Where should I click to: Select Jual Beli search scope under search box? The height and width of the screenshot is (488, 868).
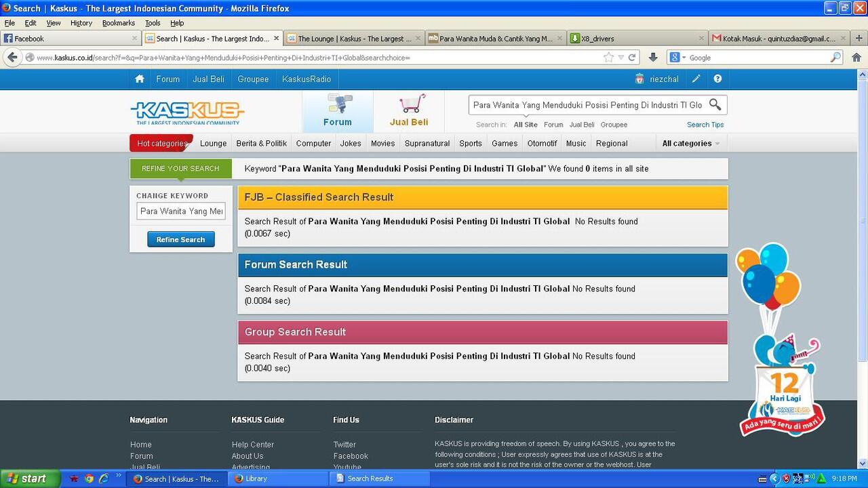coord(582,125)
